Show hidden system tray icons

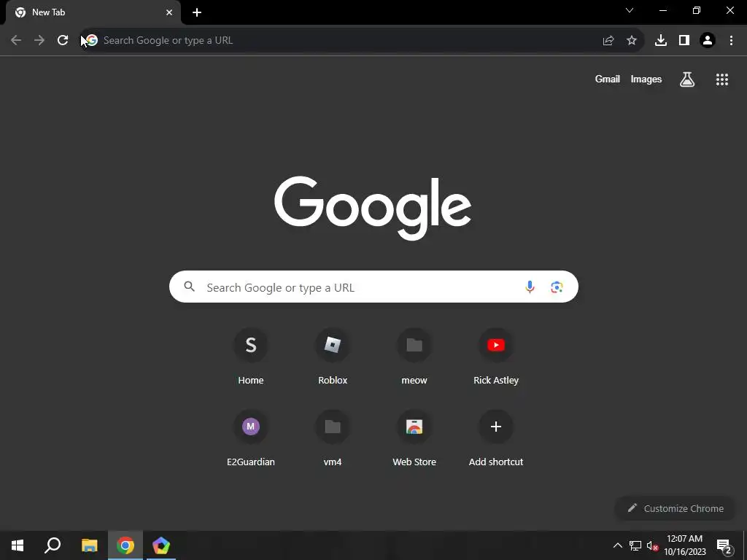[617, 545]
